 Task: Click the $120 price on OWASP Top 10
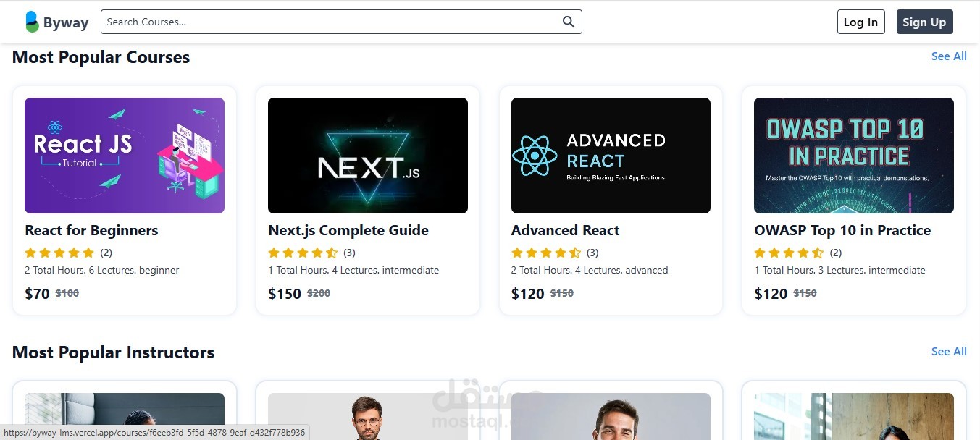tap(771, 294)
